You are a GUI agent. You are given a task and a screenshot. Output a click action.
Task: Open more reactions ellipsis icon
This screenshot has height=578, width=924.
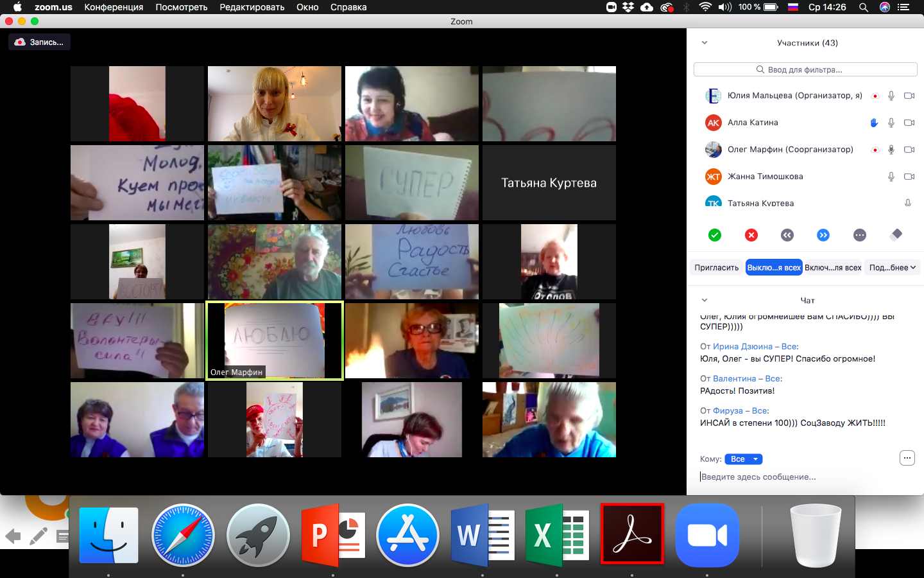tap(860, 235)
